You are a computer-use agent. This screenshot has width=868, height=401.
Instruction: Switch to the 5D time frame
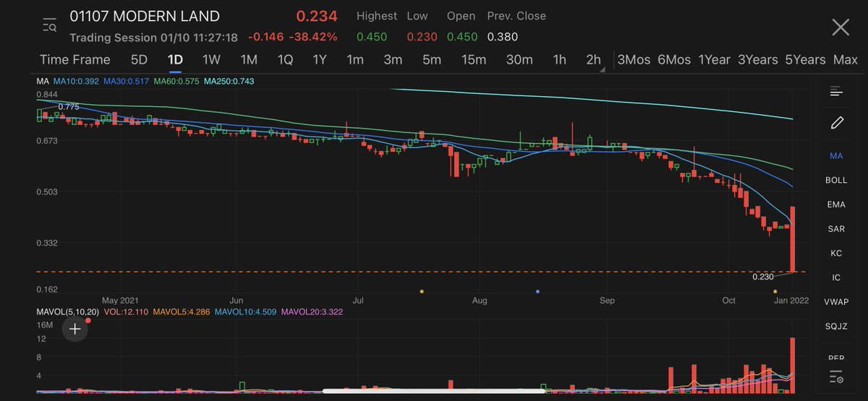pos(139,59)
